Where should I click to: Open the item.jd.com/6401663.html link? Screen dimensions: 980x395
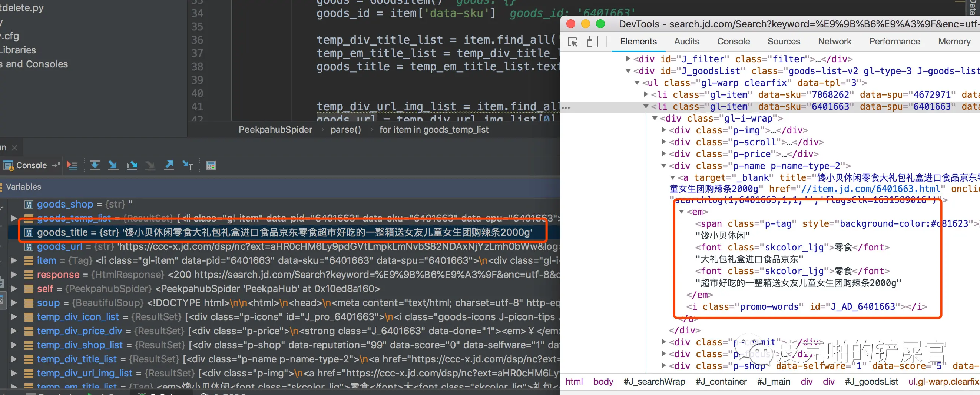(x=870, y=189)
